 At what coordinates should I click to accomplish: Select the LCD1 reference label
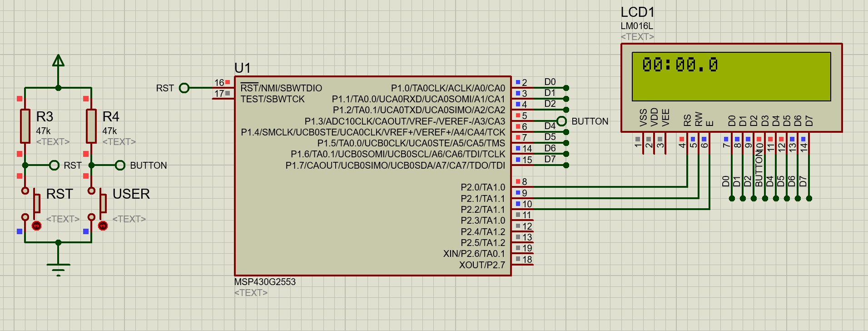click(x=637, y=12)
